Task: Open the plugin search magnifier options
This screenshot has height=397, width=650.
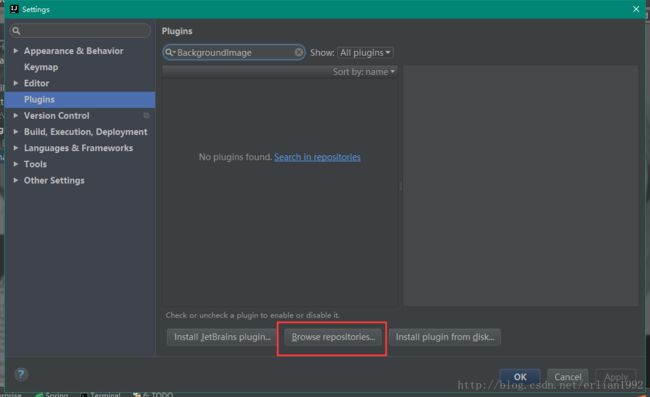Action: pyautogui.click(x=170, y=52)
